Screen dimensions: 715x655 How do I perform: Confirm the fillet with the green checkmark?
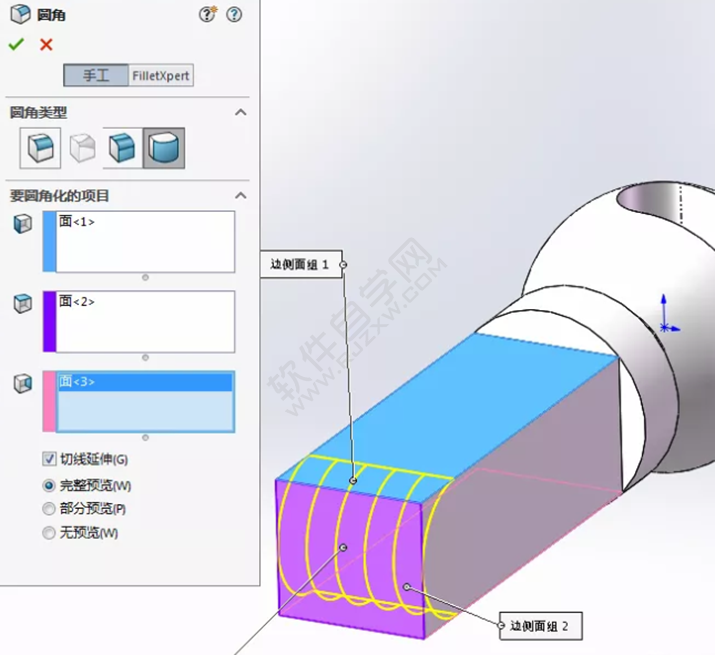click(16, 44)
